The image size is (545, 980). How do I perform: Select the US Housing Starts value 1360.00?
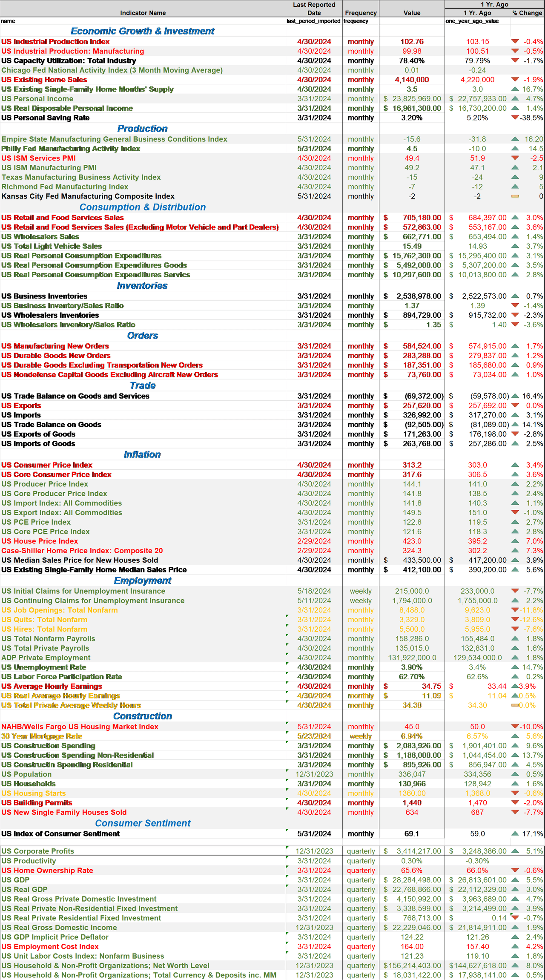click(412, 793)
